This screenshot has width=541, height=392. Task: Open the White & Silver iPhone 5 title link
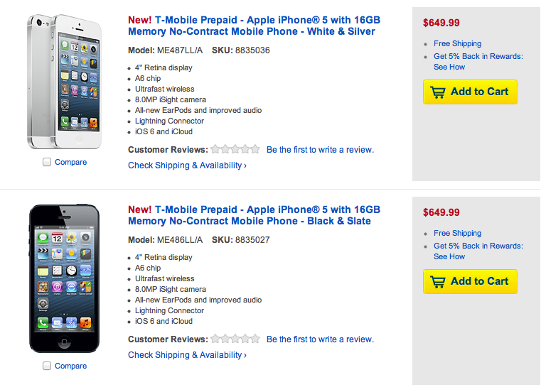point(252,26)
